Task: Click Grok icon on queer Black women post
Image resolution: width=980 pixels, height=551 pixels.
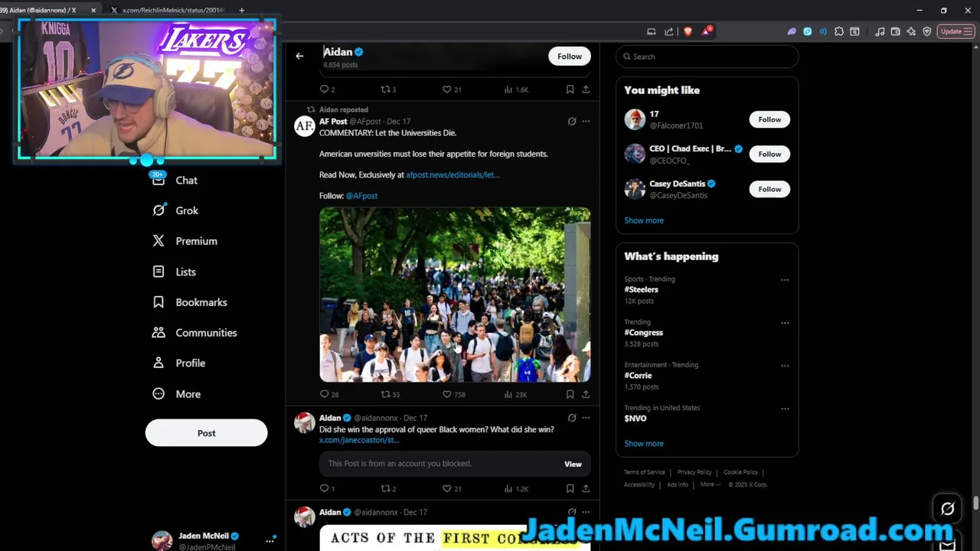Action: (572, 418)
